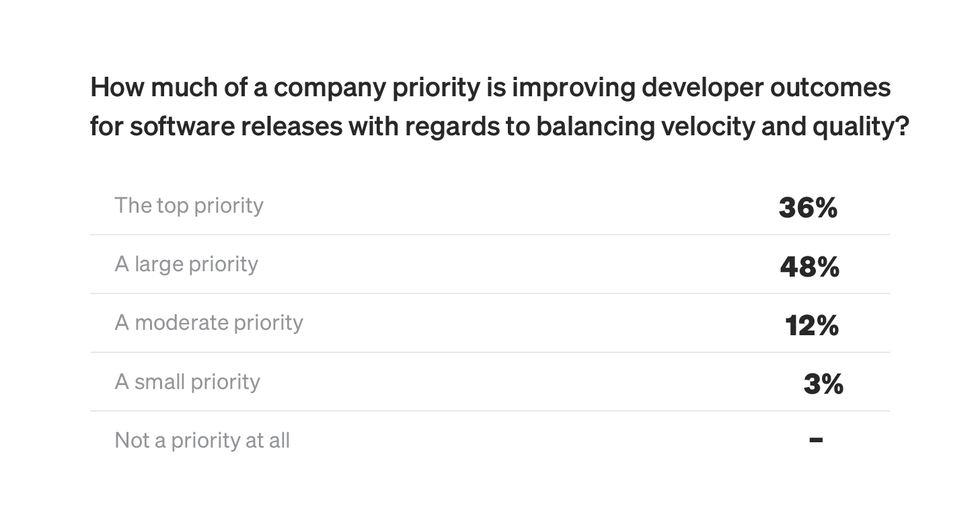Click the divider line below 'The top priority'
The width and height of the screenshot is (980, 521).
(x=490, y=235)
